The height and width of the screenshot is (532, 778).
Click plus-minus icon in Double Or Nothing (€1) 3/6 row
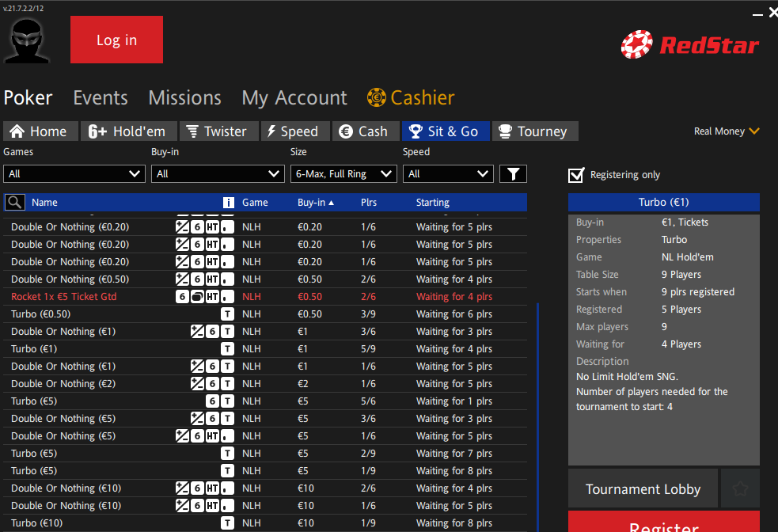[198, 332]
